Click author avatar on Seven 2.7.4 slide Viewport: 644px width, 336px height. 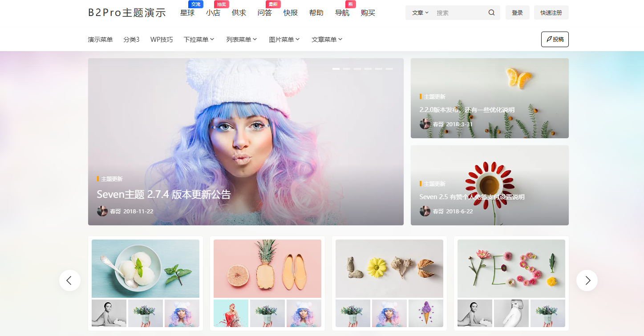click(x=102, y=211)
